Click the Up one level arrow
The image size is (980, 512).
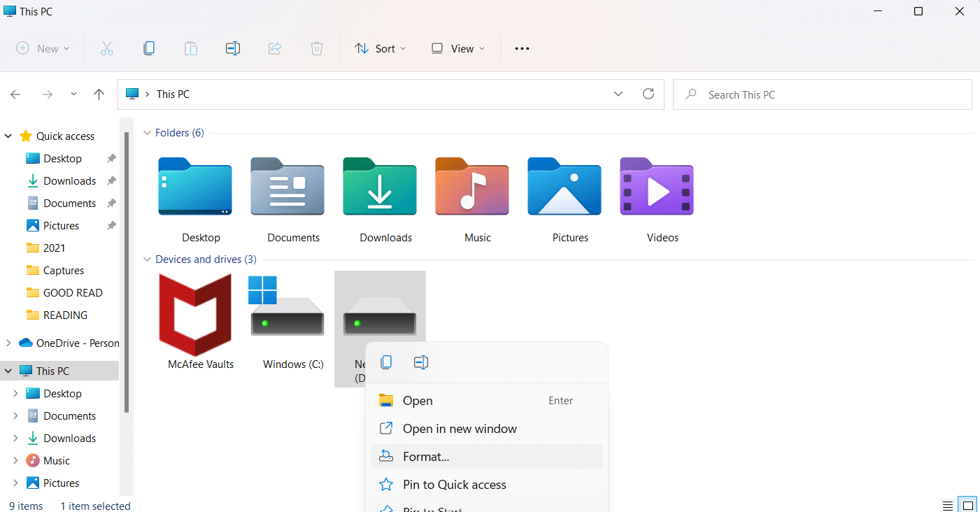point(99,94)
